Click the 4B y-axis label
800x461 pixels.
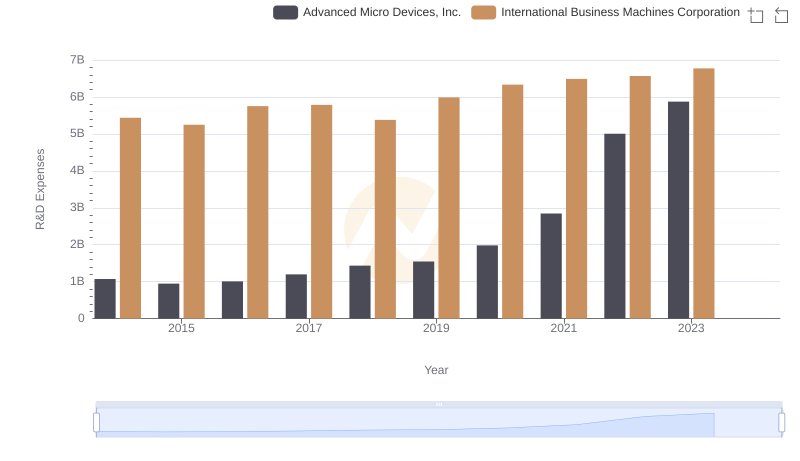[x=77, y=170]
